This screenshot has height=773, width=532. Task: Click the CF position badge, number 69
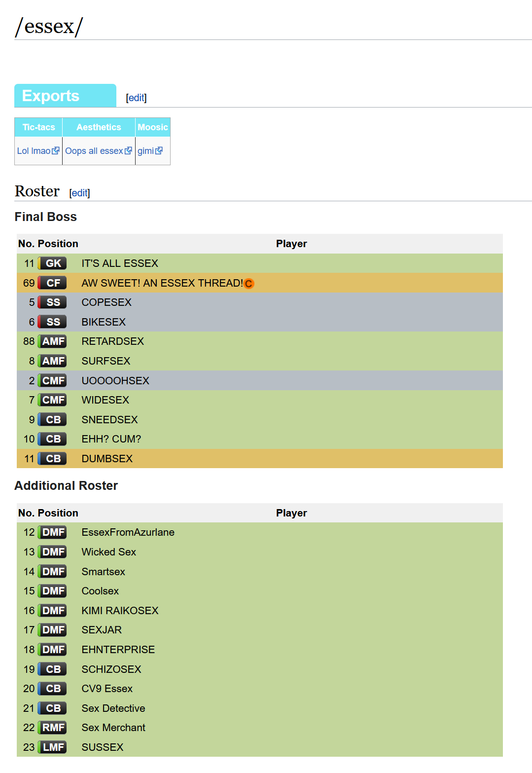point(52,283)
